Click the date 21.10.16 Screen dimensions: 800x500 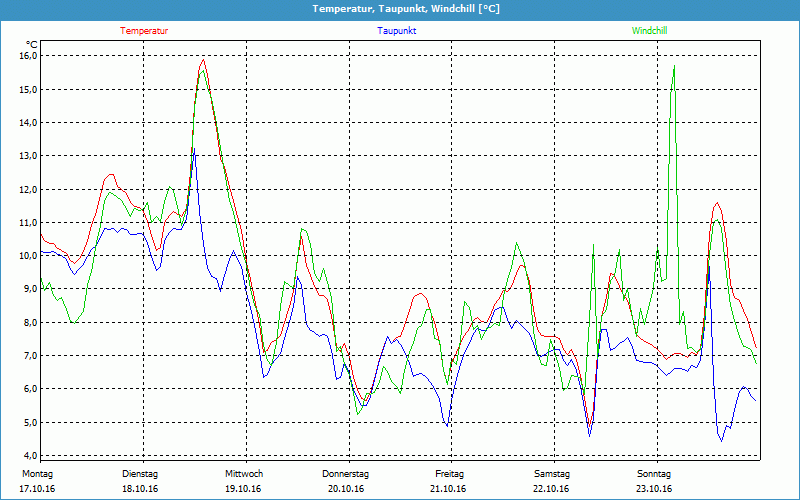tap(448, 489)
